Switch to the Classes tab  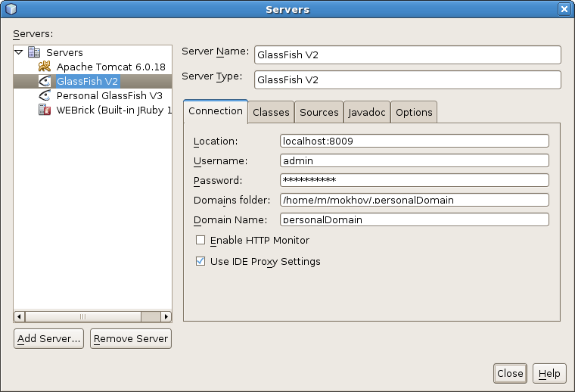click(271, 112)
